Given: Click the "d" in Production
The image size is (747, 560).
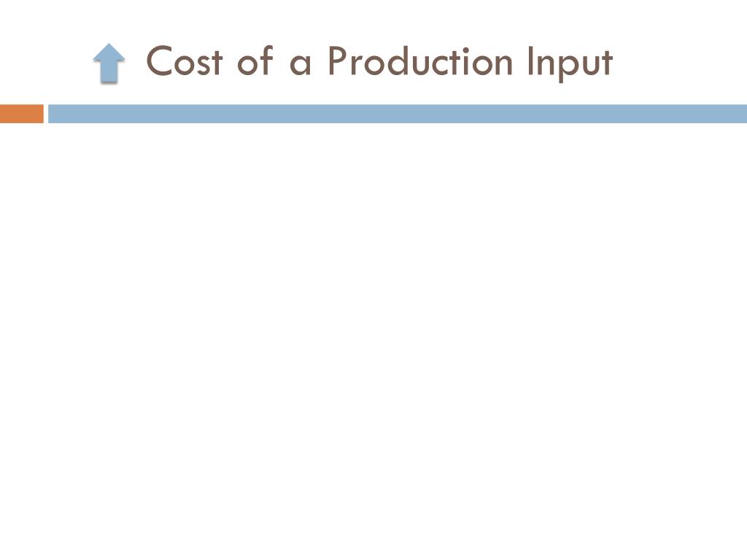Looking at the screenshot, I should pos(399,61).
